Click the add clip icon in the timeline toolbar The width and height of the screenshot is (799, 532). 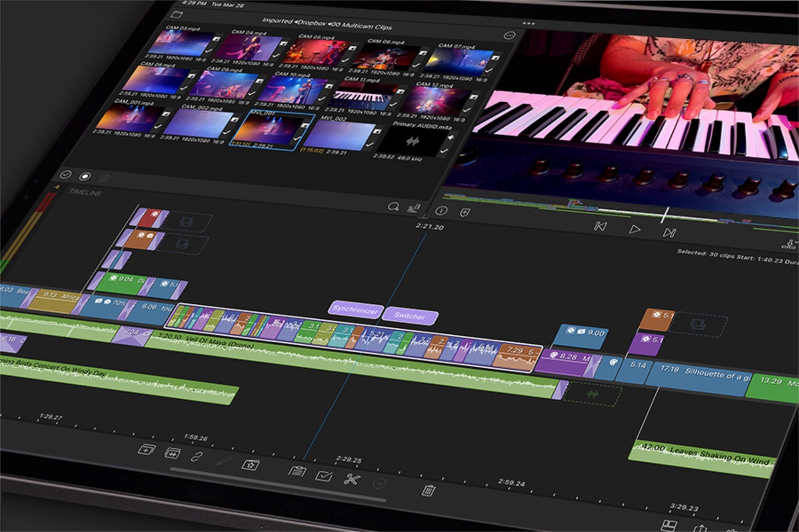tap(146, 450)
